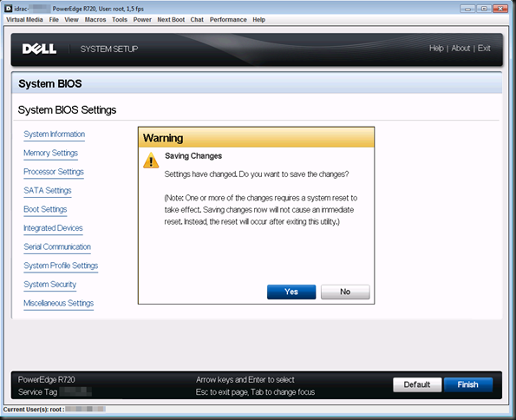516x420 pixels.
Task: Click the yellow warning triangle icon
Action: [151, 161]
